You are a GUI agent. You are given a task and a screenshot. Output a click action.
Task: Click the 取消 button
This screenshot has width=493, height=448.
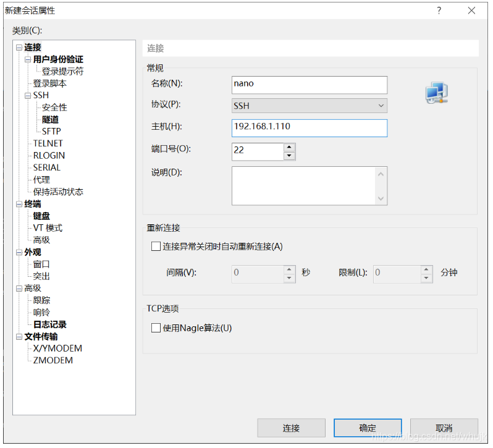[444, 428]
